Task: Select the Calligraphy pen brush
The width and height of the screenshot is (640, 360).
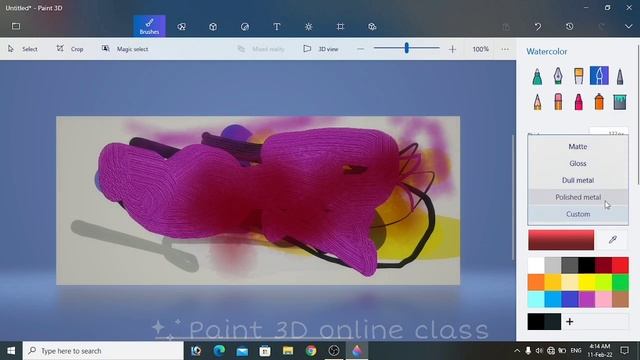Action: point(558,76)
